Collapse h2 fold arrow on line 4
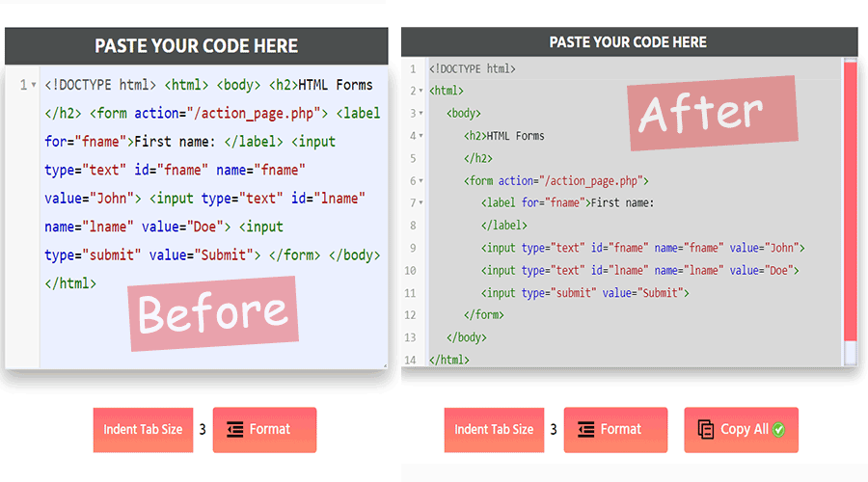The image size is (868, 482). pos(420,136)
